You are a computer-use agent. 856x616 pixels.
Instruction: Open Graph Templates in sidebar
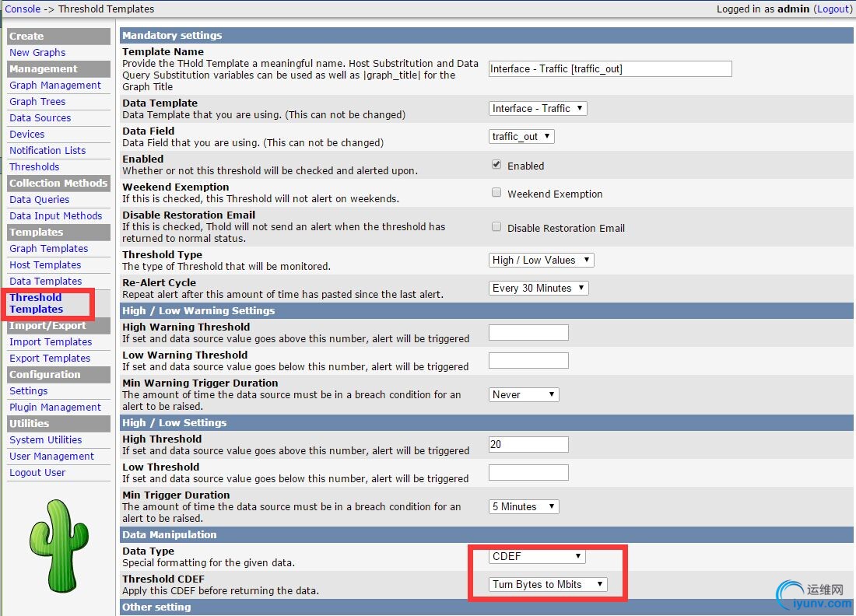48,249
